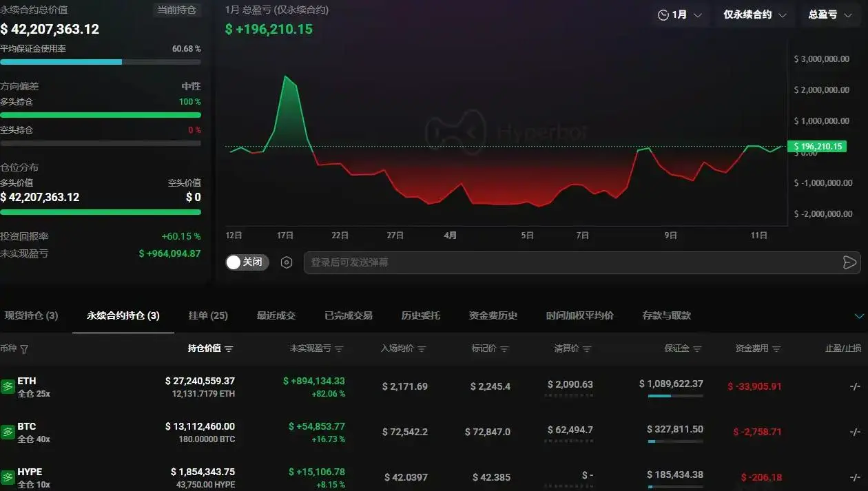This screenshot has width=868, height=491.
Task: Click ETH position value $ 27,240,559.37
Action: tap(200, 381)
